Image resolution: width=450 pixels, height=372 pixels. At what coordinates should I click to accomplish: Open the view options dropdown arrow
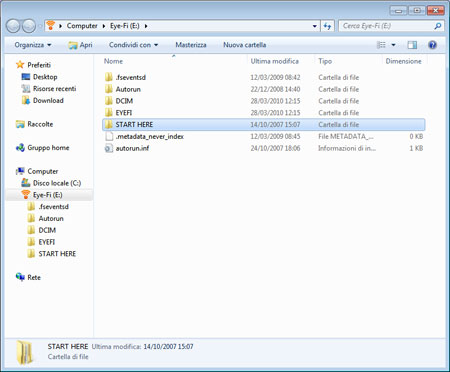click(x=393, y=45)
